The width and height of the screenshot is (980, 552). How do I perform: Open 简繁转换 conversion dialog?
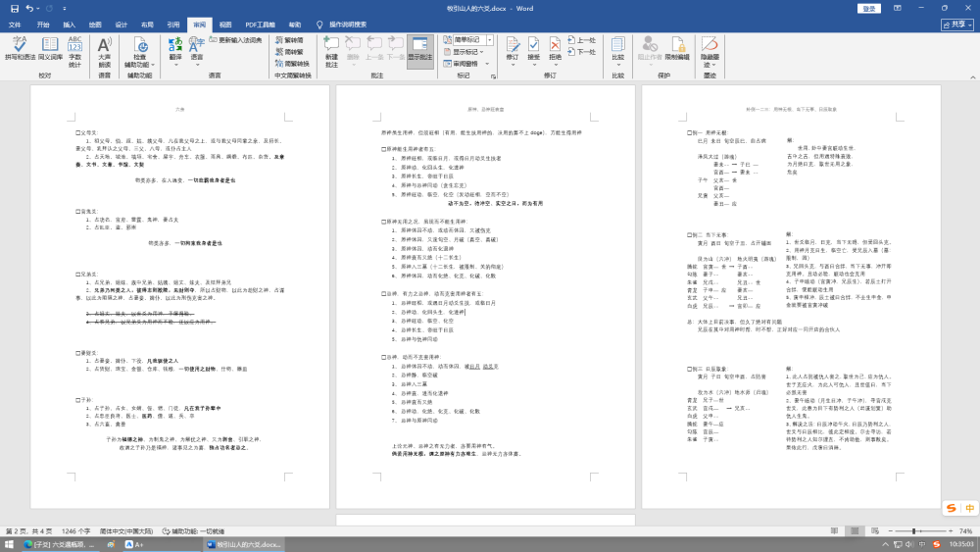pyautogui.click(x=292, y=64)
